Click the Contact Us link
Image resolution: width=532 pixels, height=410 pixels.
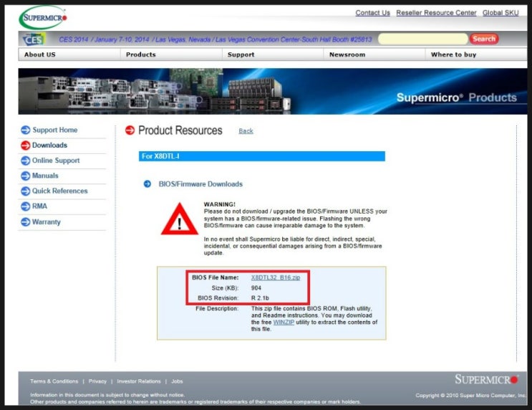(372, 13)
